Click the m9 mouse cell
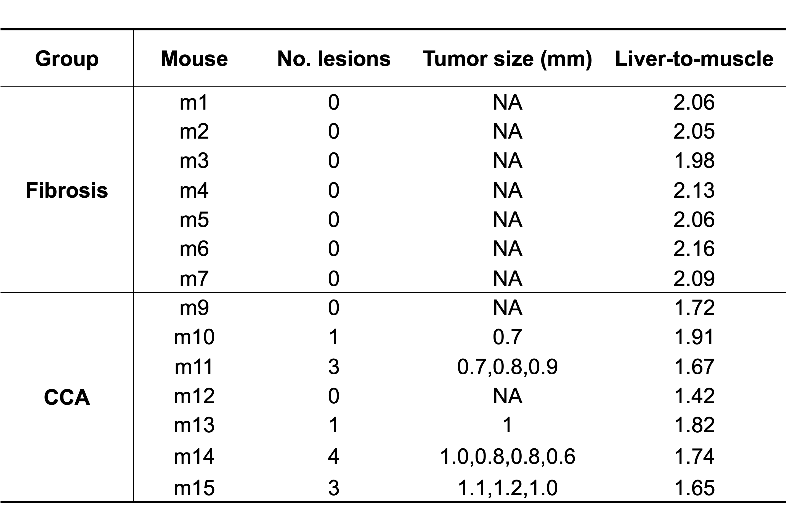This screenshot has width=788, height=532. (x=194, y=308)
